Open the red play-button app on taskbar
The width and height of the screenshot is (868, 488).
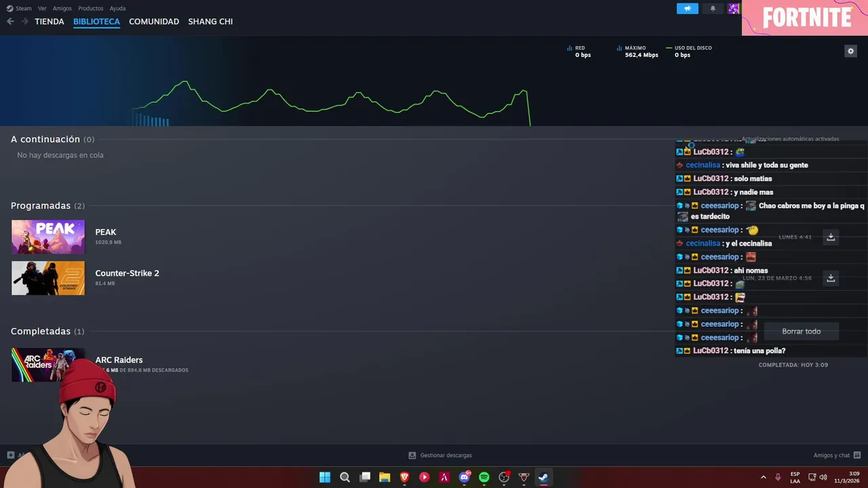point(425,477)
